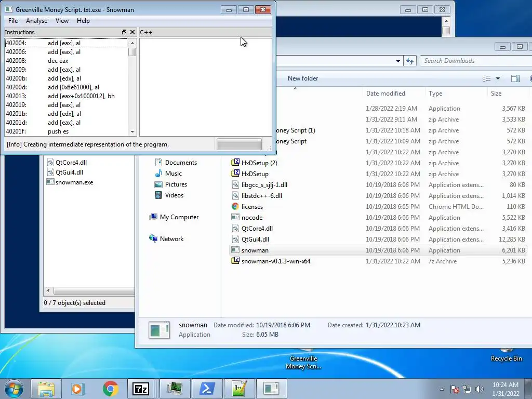This screenshot has width=532, height=399.
Task: Sort files by Size column
Action: [508, 94]
